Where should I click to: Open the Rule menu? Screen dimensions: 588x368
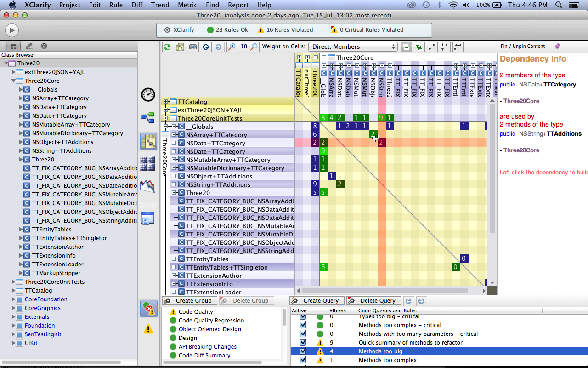116,5
